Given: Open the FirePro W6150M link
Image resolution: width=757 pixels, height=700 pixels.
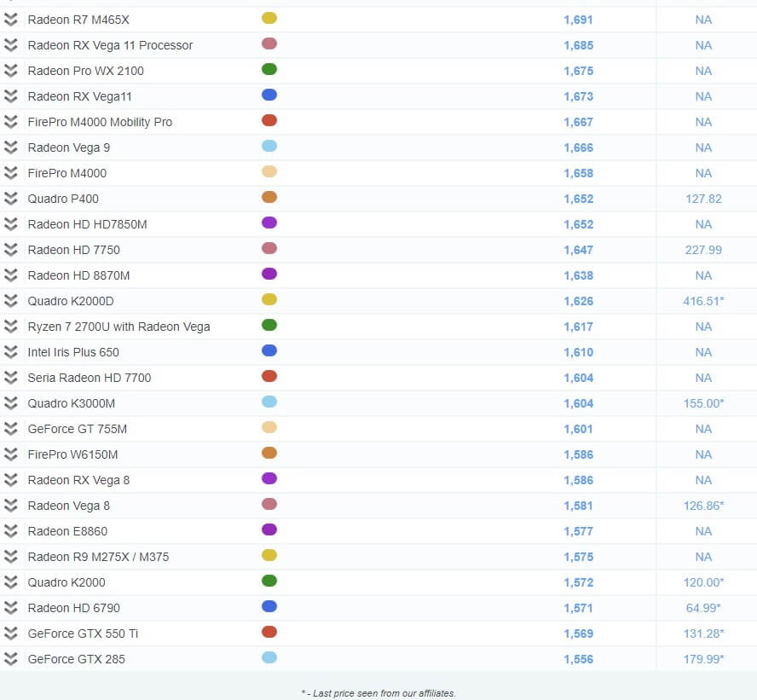Looking at the screenshot, I should point(73,454).
